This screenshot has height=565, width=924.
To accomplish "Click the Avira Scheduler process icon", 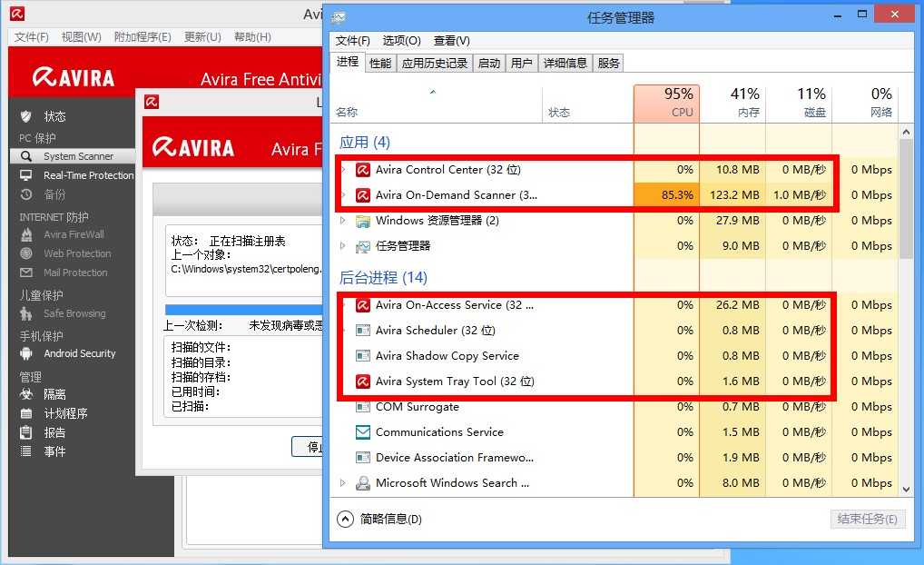I will (x=363, y=331).
